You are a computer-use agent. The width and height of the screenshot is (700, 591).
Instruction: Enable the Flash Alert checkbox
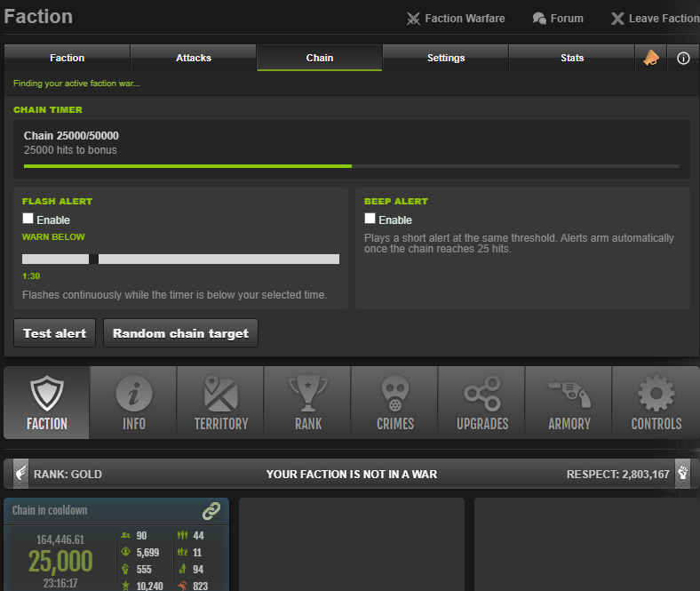click(x=28, y=218)
